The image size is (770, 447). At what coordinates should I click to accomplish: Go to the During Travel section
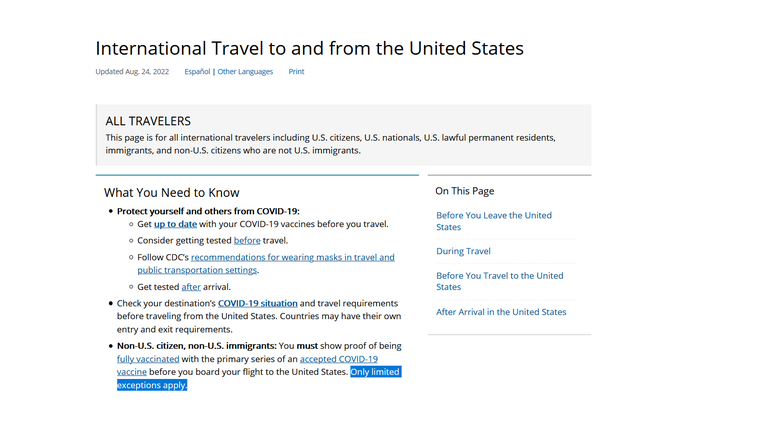[x=463, y=251]
